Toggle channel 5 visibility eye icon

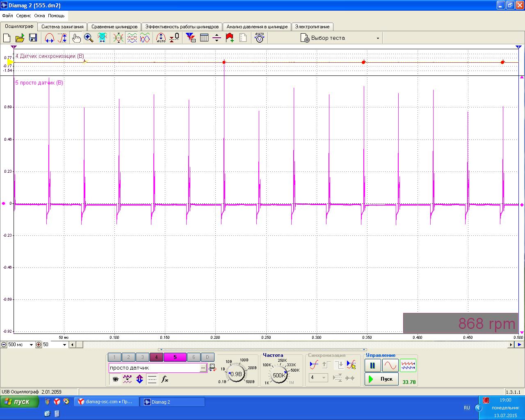tap(115, 379)
